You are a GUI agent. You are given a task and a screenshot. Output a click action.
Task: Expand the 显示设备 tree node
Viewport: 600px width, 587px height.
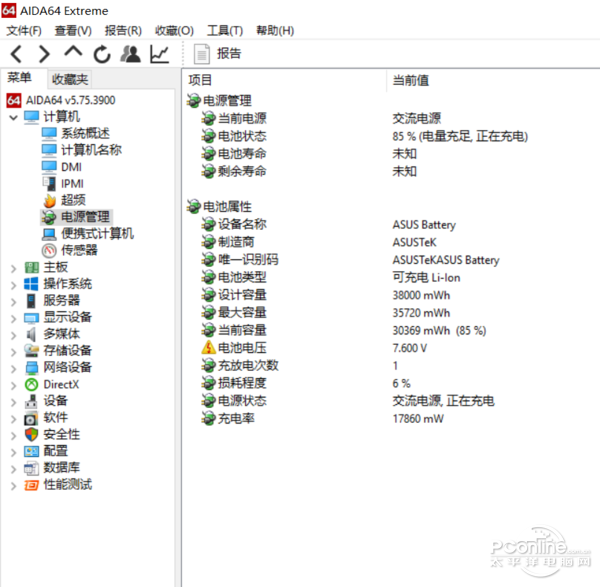point(14,318)
